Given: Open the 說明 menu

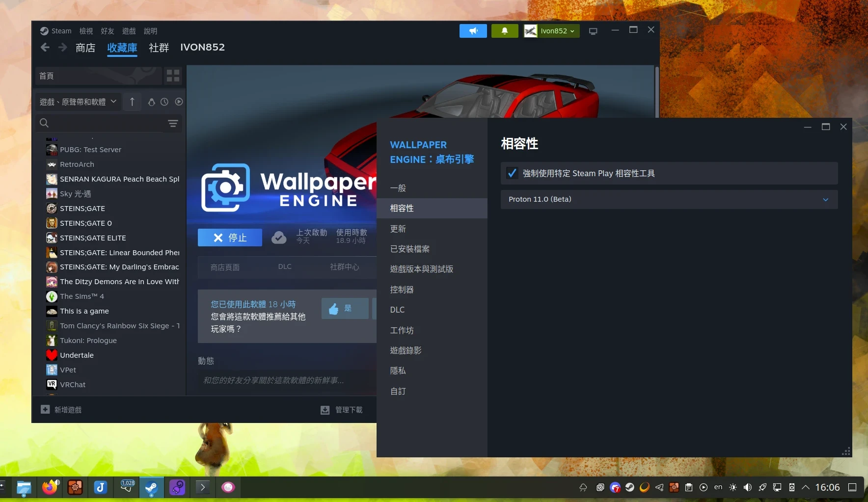Looking at the screenshot, I should [150, 31].
